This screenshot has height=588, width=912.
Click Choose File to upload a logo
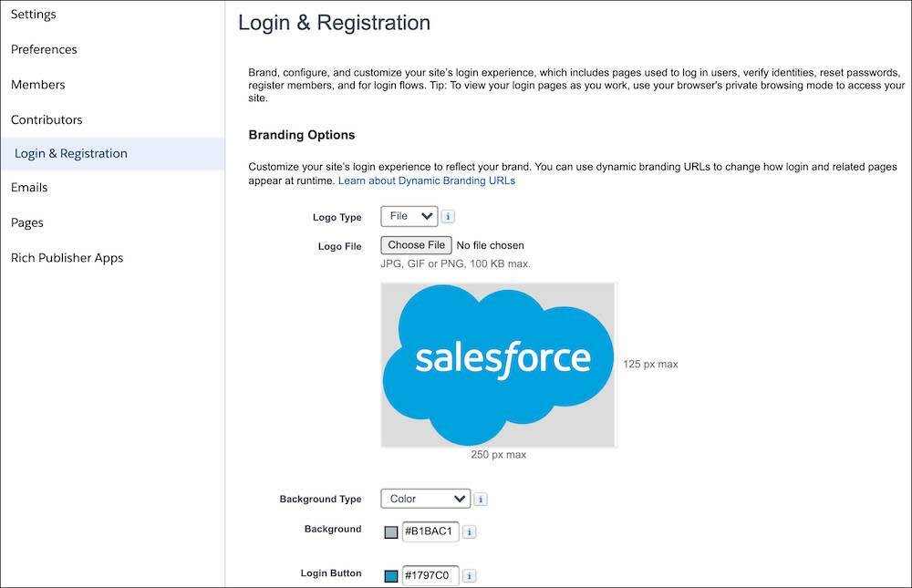pos(416,244)
